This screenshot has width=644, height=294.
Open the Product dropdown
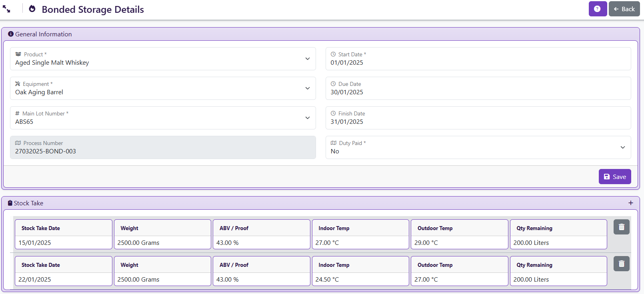click(163, 59)
